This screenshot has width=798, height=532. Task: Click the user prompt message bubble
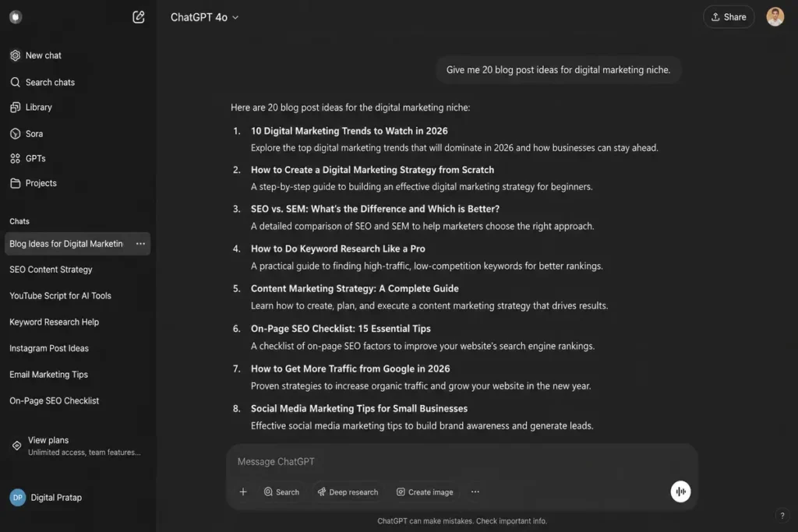(558, 69)
